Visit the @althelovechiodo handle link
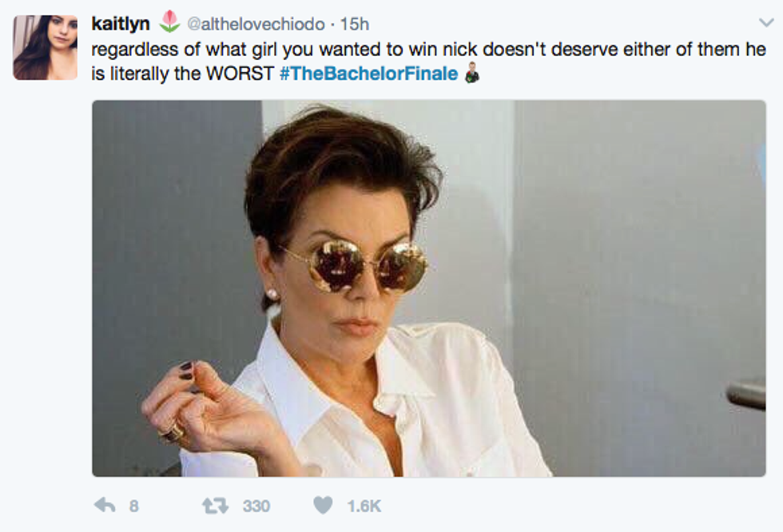The image size is (783, 532). 256,24
